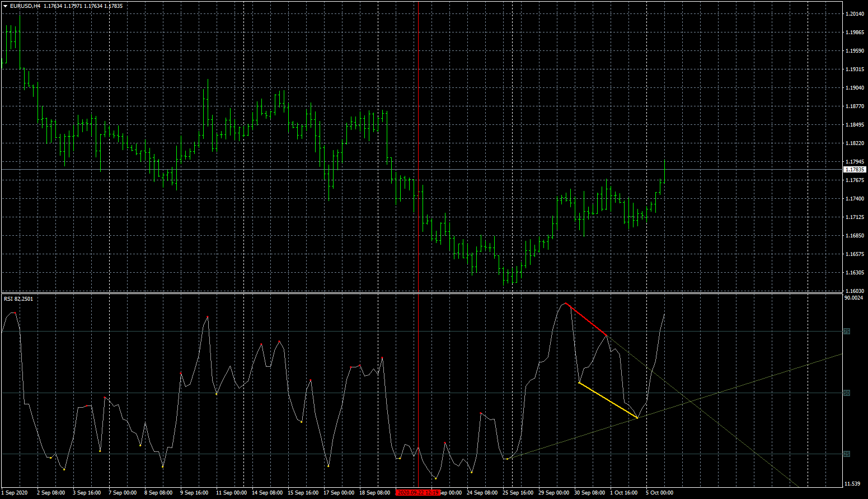Screen dimensions: 868x499
Task: Click the 2 Sep 08:00 time label
Action: click(51, 493)
